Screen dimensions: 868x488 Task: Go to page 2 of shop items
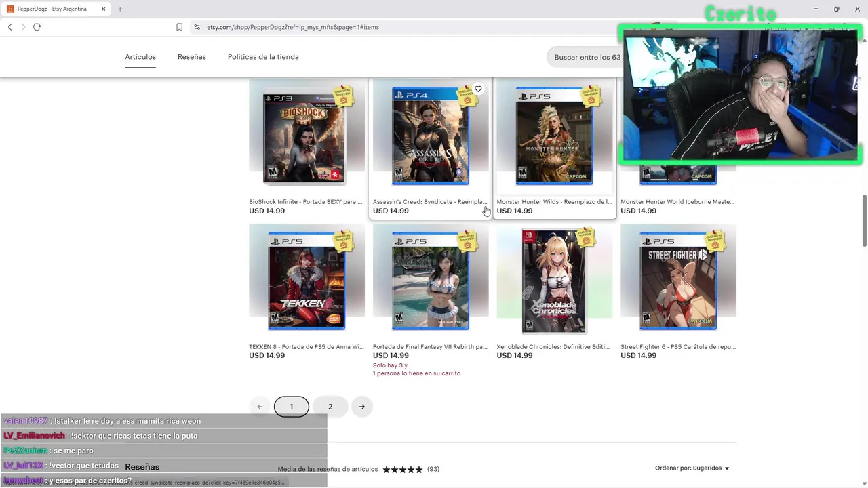pyautogui.click(x=330, y=407)
